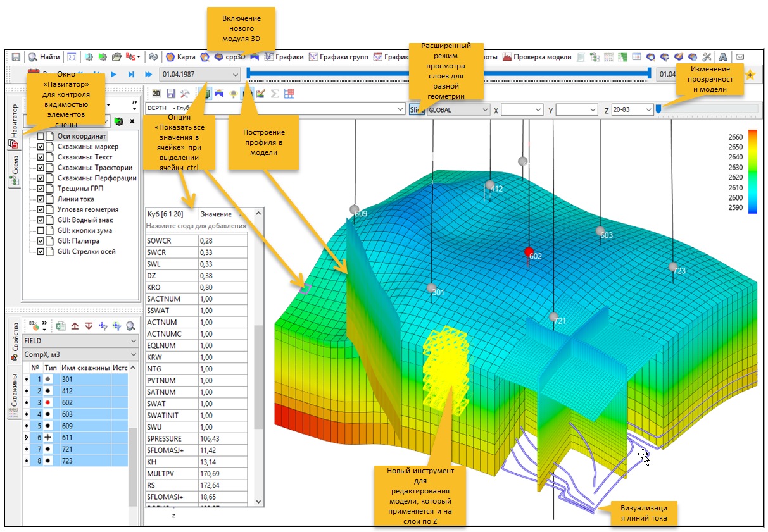Switch to the Схема side tab

pyautogui.click(x=14, y=171)
